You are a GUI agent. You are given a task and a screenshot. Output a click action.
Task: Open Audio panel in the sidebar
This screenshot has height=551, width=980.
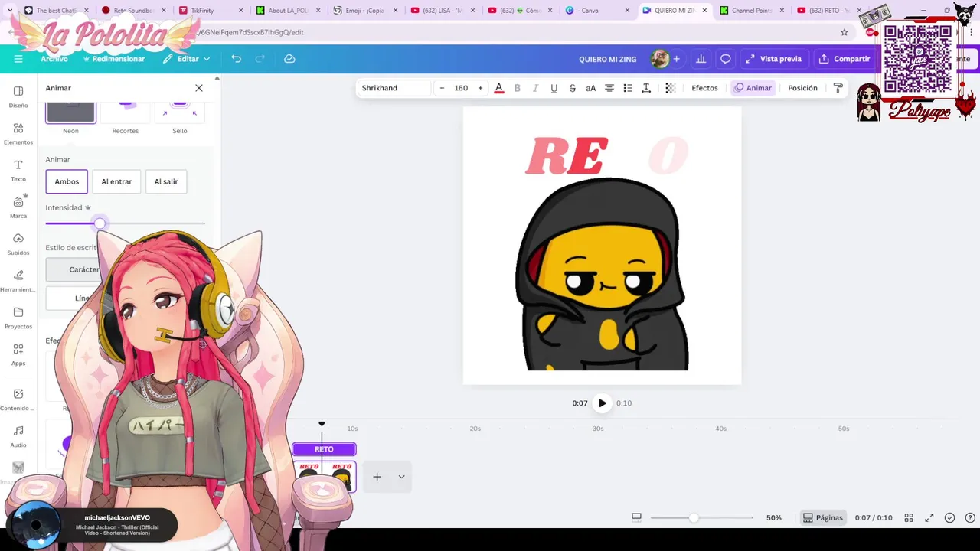18,436
